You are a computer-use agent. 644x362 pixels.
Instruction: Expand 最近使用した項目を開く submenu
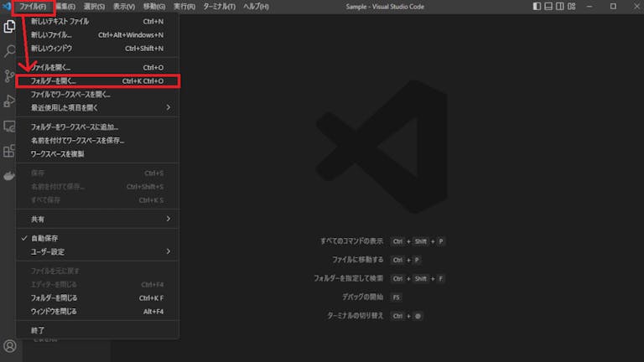97,107
